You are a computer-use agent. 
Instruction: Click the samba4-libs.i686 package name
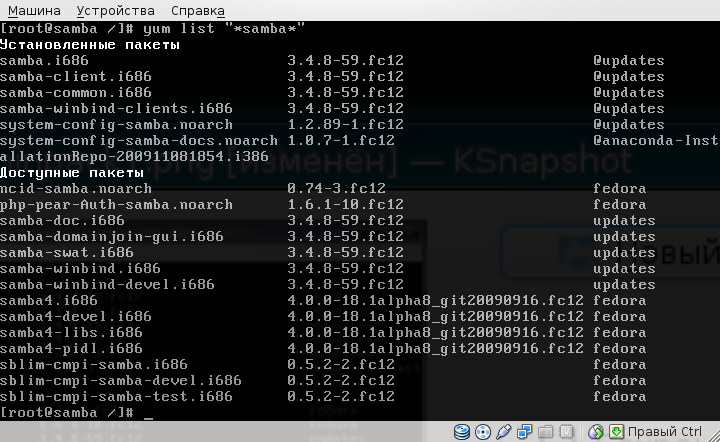click(x=71, y=333)
